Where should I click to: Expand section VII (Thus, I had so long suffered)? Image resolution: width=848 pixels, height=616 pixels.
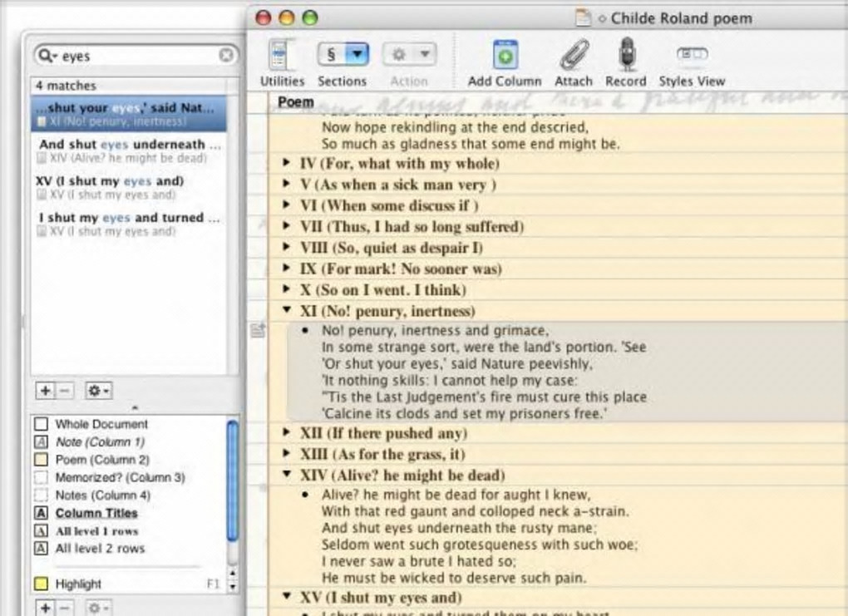pos(287,225)
